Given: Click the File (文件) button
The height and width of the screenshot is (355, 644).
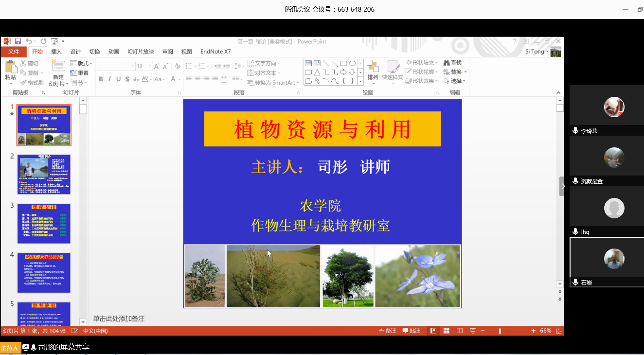Looking at the screenshot, I should click(14, 52).
